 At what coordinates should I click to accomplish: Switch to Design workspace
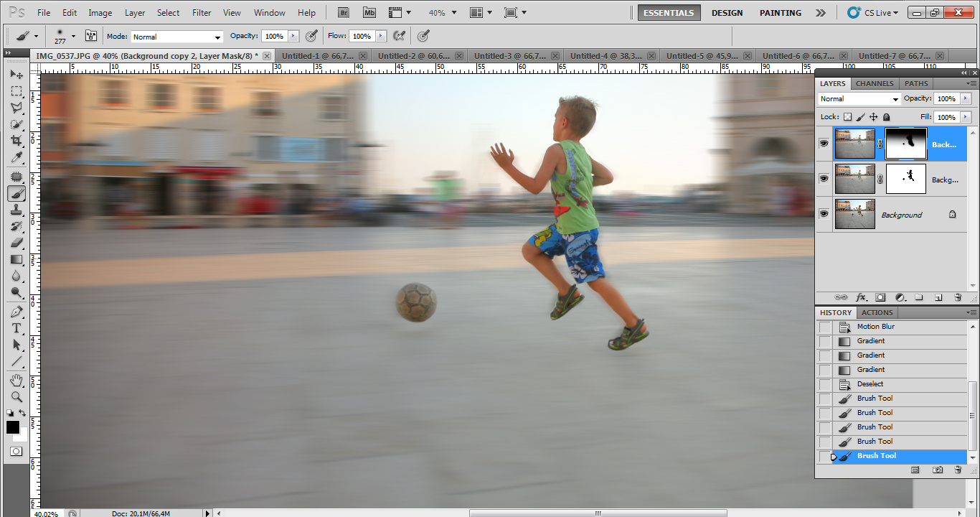pyautogui.click(x=727, y=13)
